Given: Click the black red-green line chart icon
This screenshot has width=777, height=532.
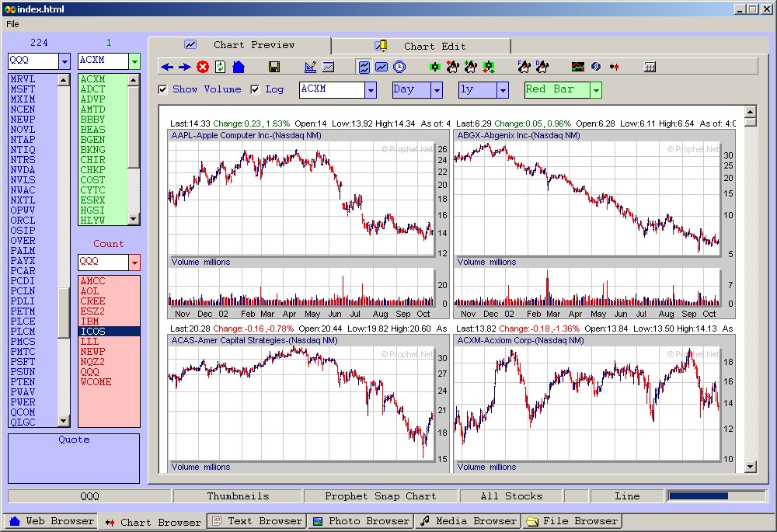Looking at the screenshot, I should tap(578, 67).
